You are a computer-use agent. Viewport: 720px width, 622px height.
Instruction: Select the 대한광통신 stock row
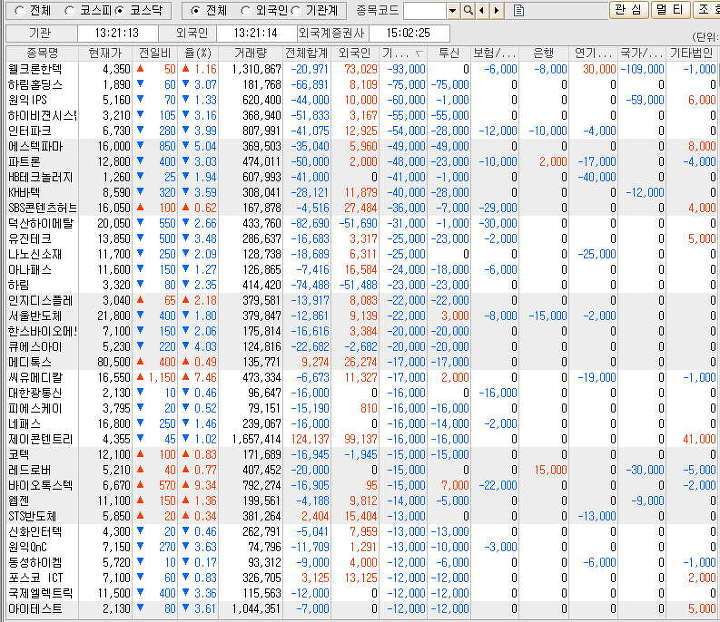click(362, 393)
